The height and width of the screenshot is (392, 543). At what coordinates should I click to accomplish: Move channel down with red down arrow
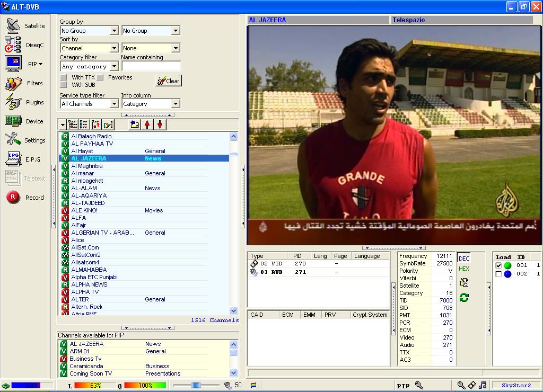tap(160, 124)
